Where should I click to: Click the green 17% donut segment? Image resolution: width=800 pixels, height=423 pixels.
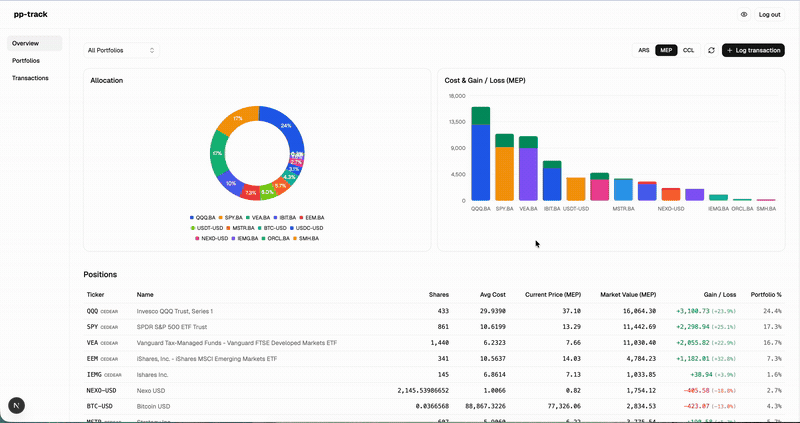click(x=218, y=154)
